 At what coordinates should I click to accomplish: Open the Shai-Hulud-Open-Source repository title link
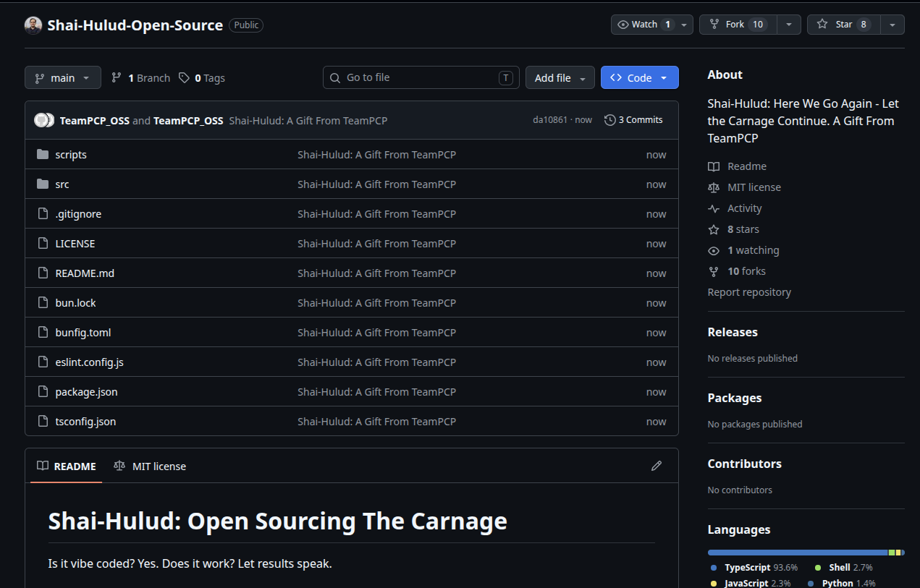pos(135,25)
